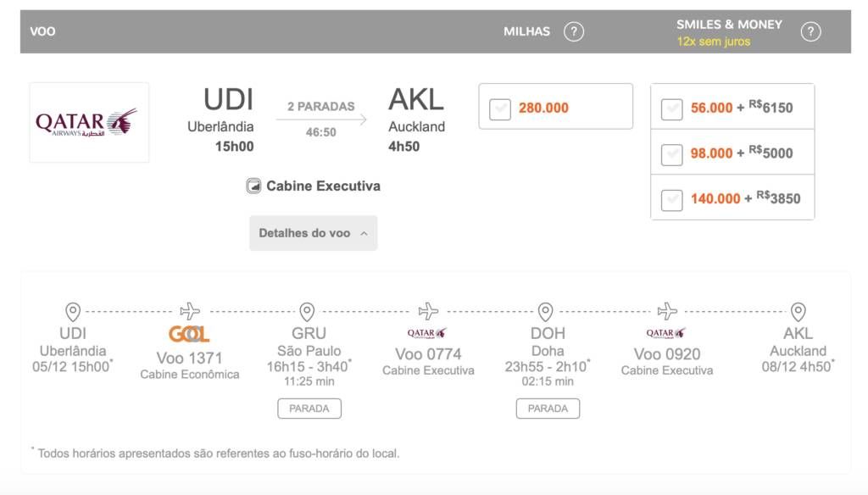
Task: Click the help icon next to MILHAS
Action: coord(574,32)
